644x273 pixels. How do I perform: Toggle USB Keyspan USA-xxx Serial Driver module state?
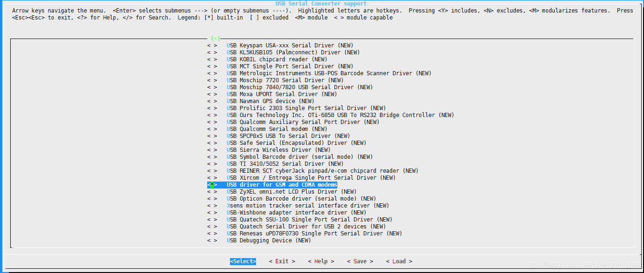tap(212, 45)
